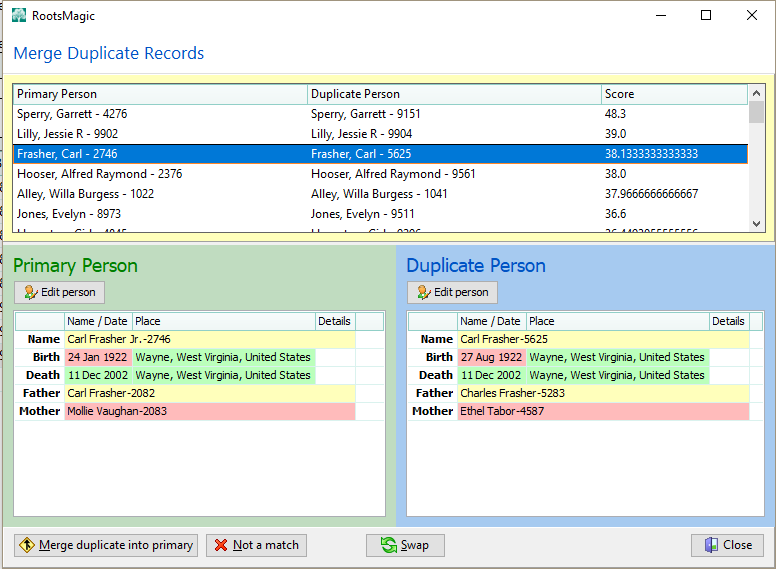
Task: Sort by the Primary Person column header
Action: [x=160, y=94]
